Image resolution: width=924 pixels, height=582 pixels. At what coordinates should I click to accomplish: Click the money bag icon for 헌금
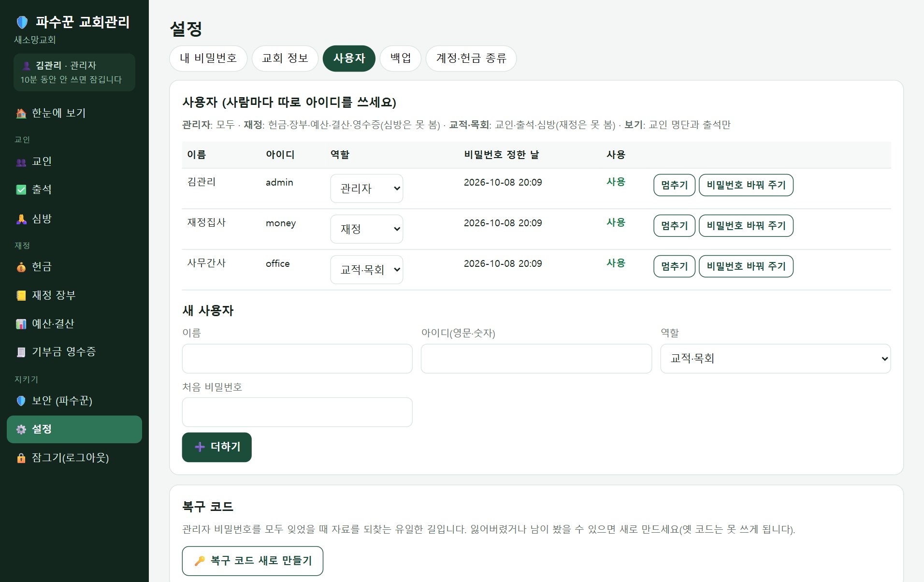pos(21,267)
